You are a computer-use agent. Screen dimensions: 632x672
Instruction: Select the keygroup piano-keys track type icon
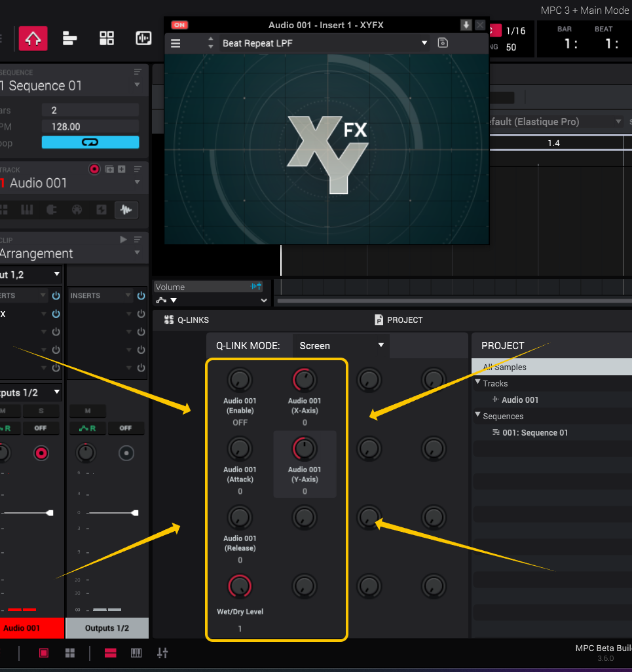[x=27, y=210]
